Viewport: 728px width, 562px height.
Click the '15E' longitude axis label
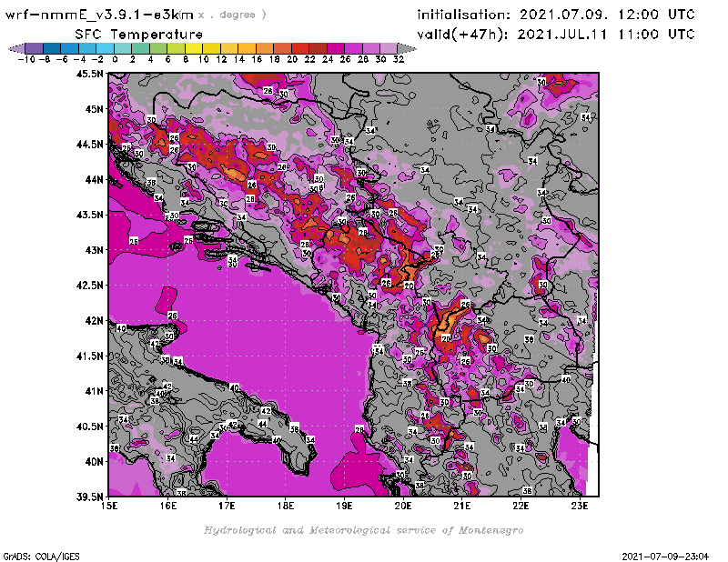click(109, 506)
